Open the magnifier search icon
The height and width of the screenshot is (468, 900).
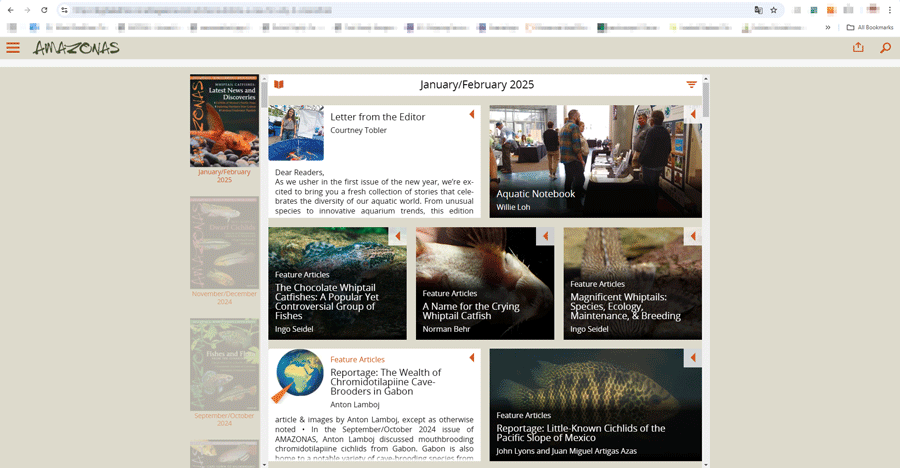point(886,48)
